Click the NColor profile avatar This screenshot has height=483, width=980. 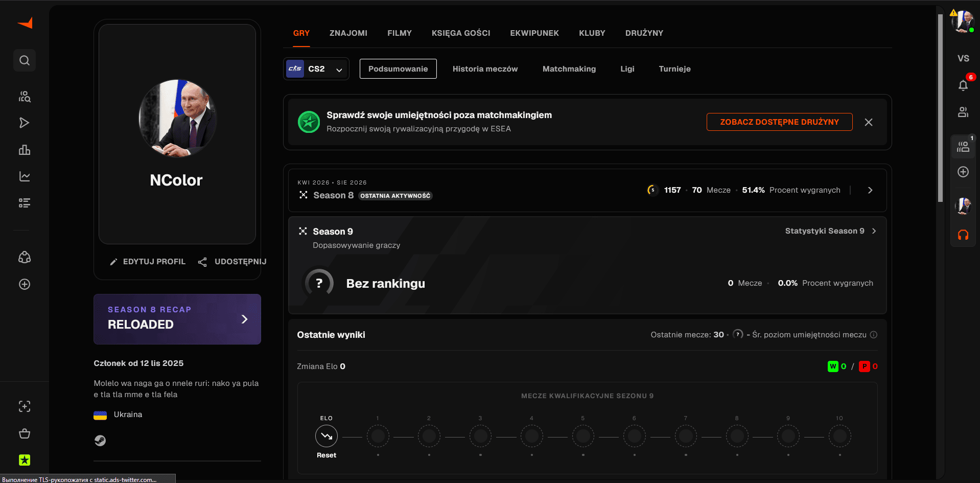point(178,118)
